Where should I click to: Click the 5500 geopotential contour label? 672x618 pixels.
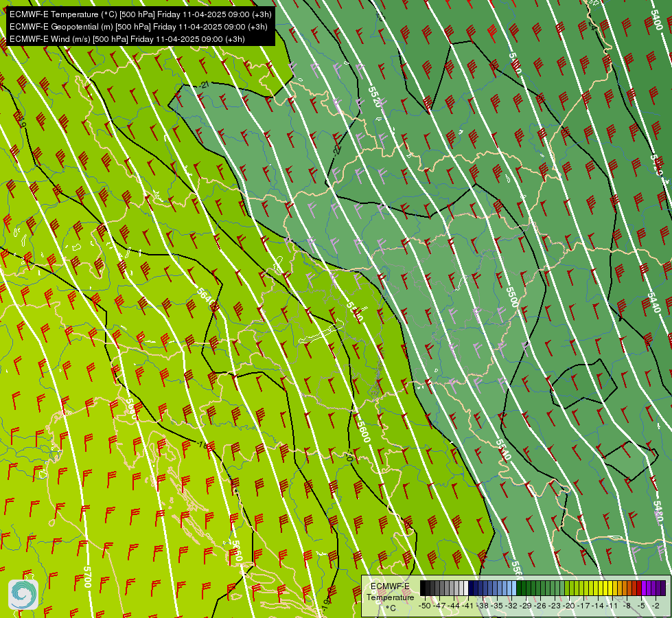click(x=511, y=297)
